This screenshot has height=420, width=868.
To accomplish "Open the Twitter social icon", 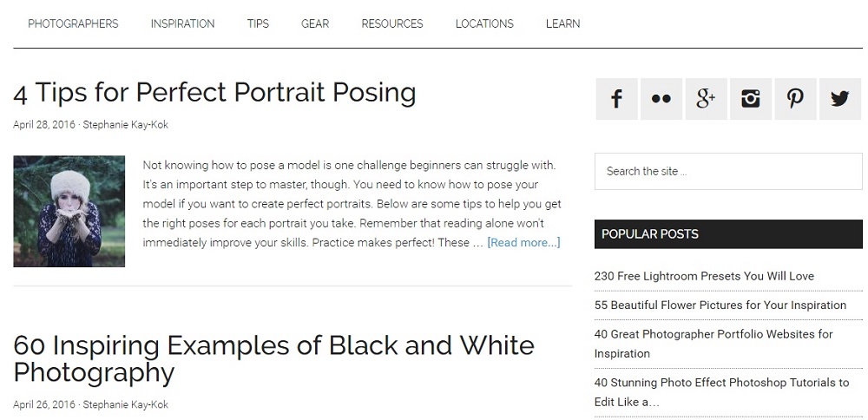I will click(839, 99).
